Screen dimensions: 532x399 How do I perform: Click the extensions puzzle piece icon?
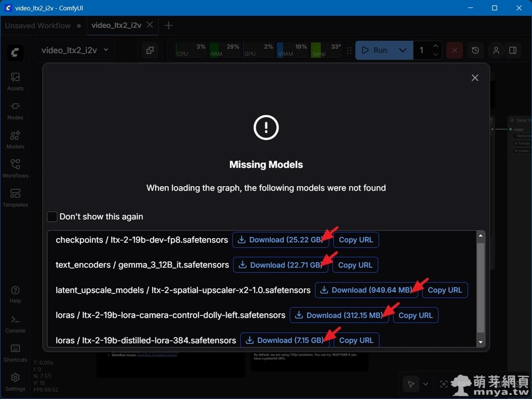click(150, 50)
